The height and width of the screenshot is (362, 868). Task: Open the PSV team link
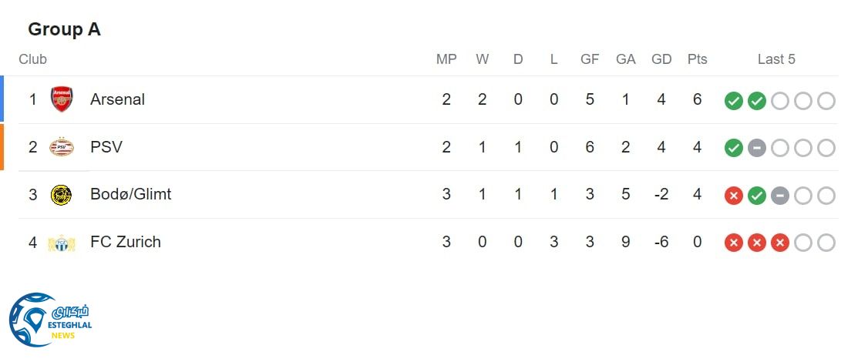tap(106, 147)
